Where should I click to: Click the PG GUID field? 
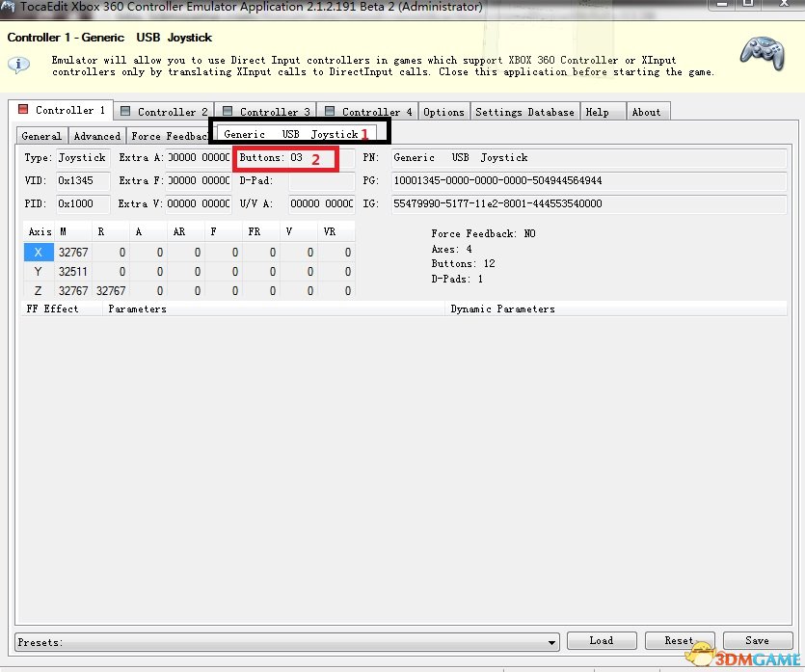click(589, 180)
